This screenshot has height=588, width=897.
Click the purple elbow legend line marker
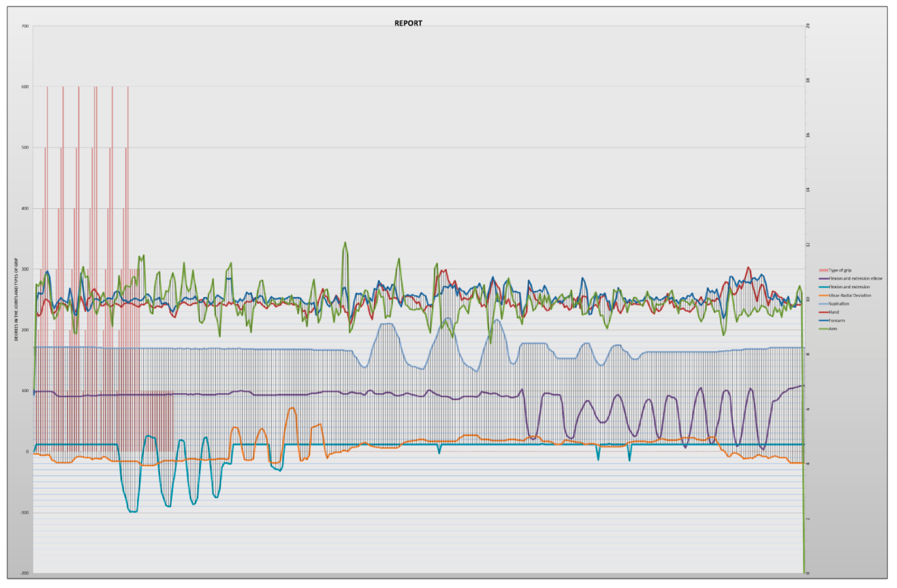(x=824, y=279)
